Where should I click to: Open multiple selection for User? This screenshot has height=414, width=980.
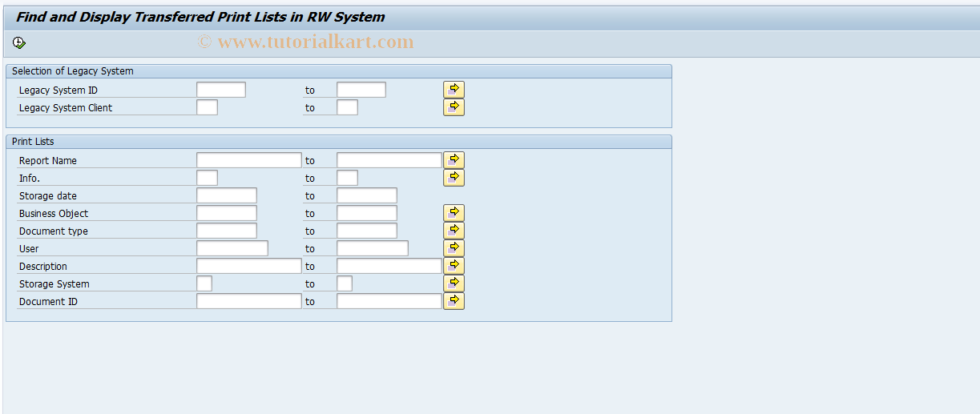454,248
